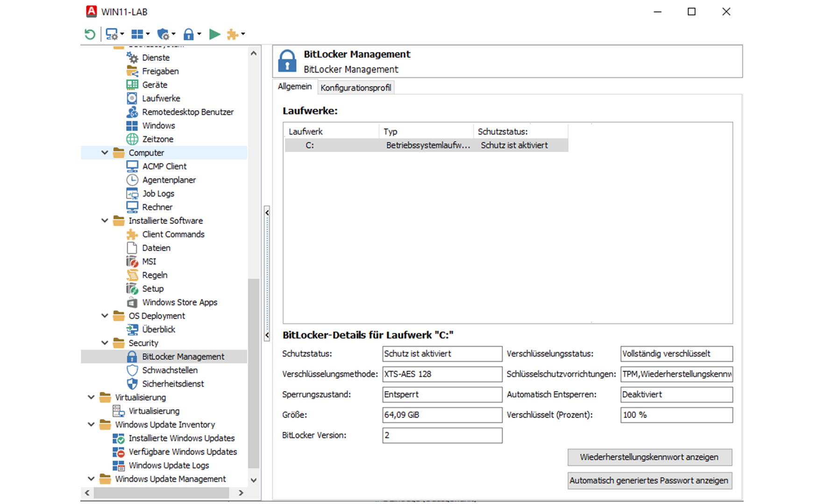Open OS Deployment Überblick icon

pyautogui.click(x=133, y=329)
